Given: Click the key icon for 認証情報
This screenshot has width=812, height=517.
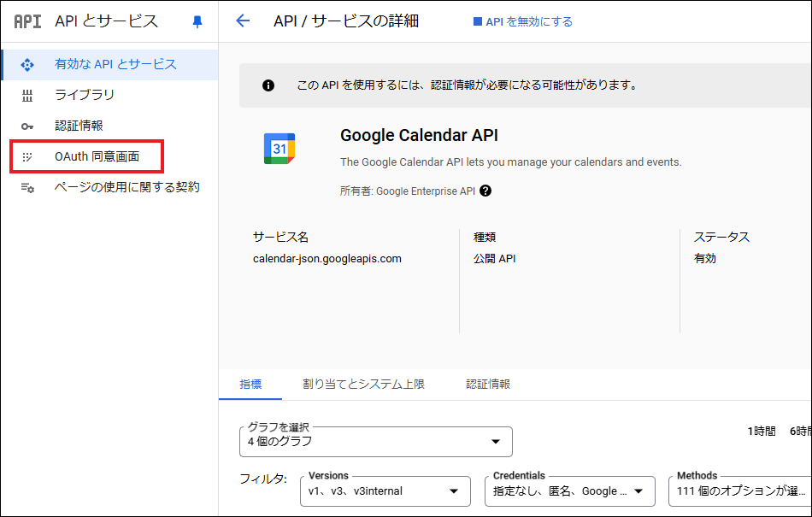Looking at the screenshot, I should click(x=27, y=126).
